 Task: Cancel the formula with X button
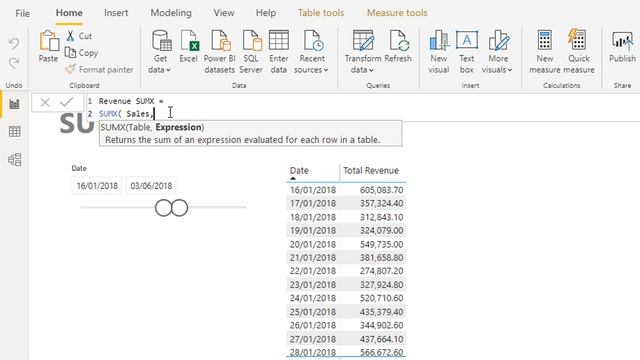pos(45,102)
